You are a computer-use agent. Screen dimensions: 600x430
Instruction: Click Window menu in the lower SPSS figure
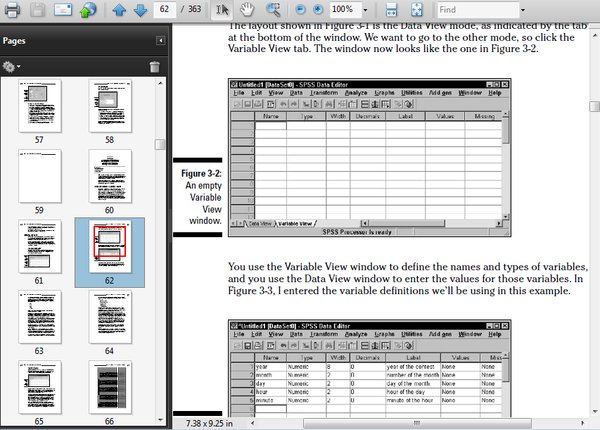(470, 334)
